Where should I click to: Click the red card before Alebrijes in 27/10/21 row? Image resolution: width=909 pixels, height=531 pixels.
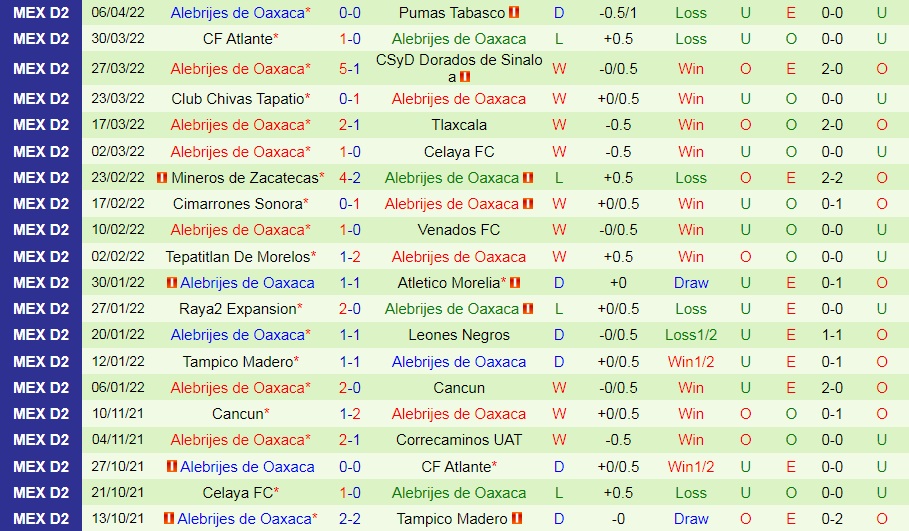tap(172, 466)
